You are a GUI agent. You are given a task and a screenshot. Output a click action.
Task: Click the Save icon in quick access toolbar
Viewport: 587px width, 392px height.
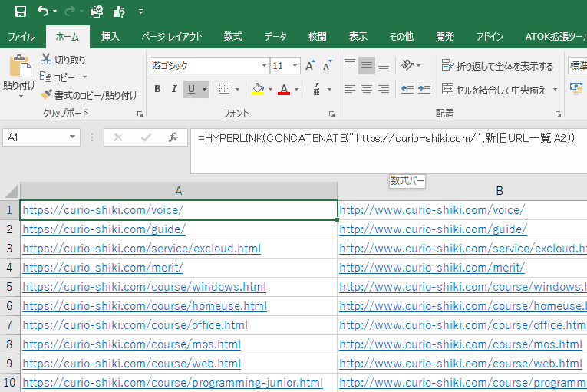tap(21, 12)
